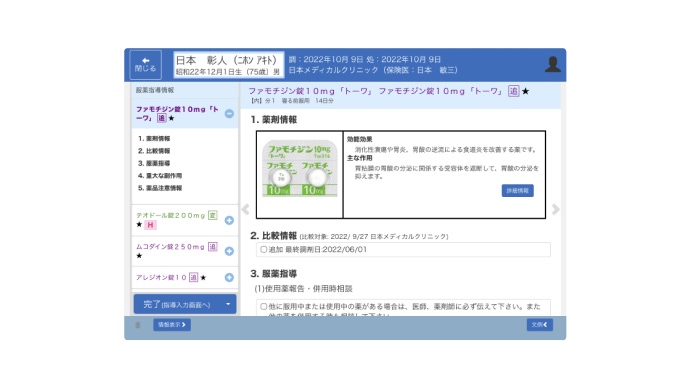Click the star in main drug header
Screen dimensions: 690x388
click(525, 91)
